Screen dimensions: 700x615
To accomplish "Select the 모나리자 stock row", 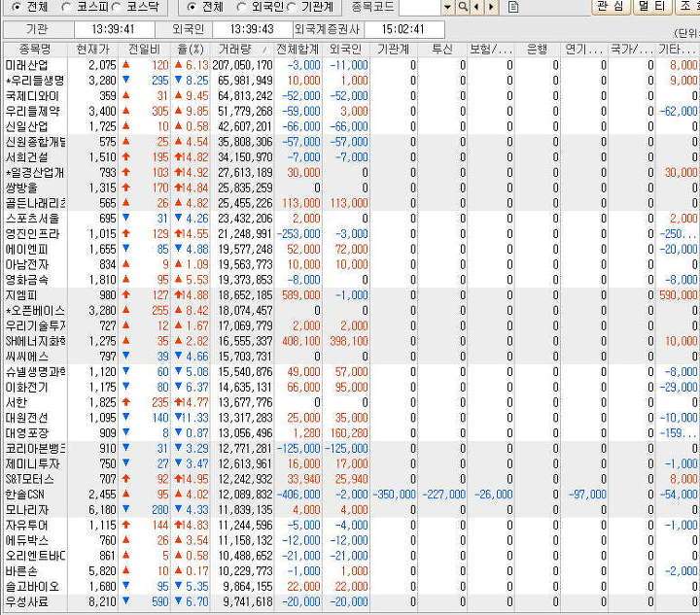I will tap(350, 510).
